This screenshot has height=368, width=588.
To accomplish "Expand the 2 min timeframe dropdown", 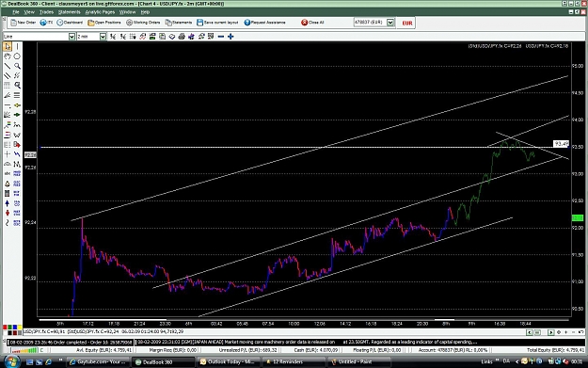I will pyautogui.click(x=103, y=37).
